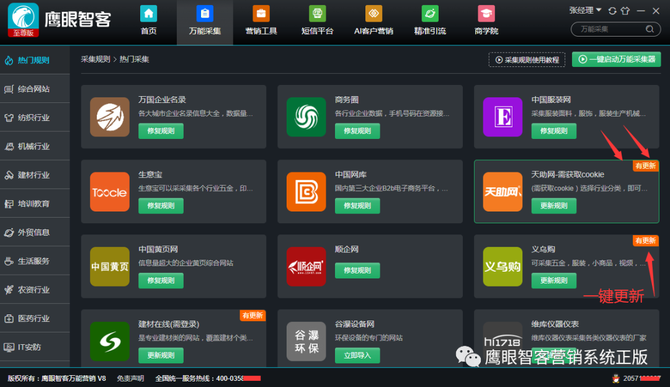This screenshot has width=670, height=387.
Task: Open the 营销工具 tab
Action: 261,21
